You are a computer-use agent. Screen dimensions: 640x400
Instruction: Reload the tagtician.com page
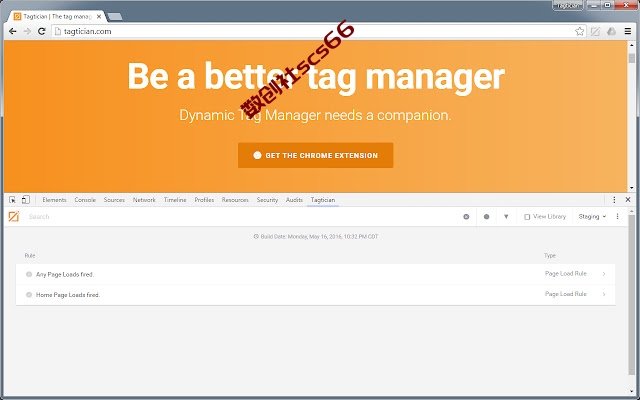41,31
